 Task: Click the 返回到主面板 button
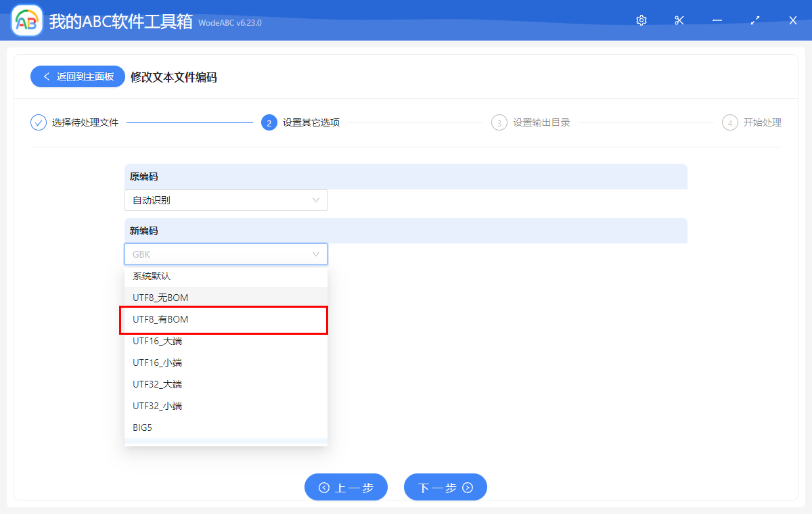[77, 76]
